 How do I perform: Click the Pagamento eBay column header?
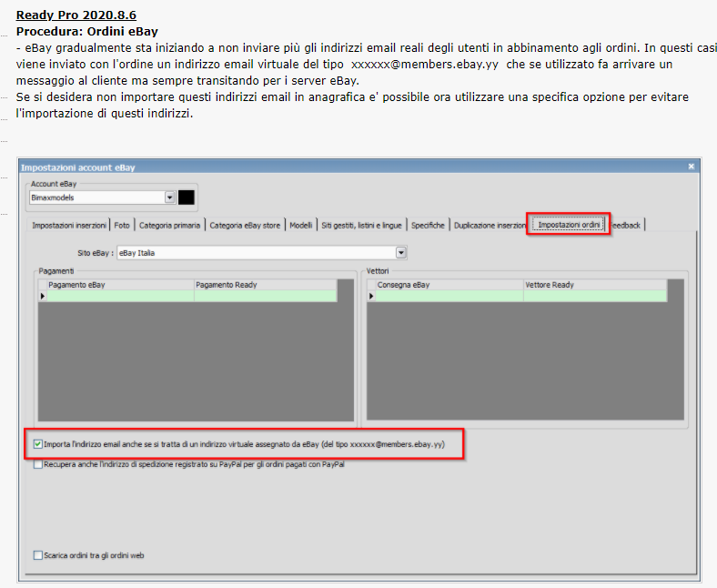coord(120,285)
